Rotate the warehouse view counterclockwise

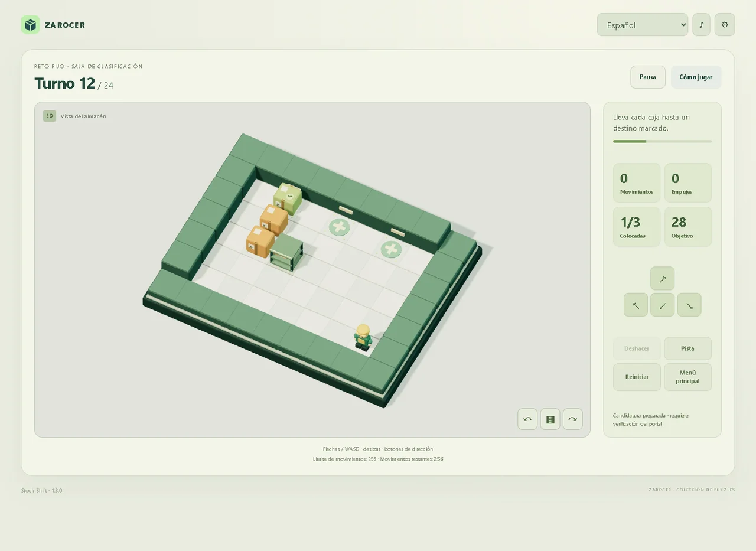click(527, 419)
